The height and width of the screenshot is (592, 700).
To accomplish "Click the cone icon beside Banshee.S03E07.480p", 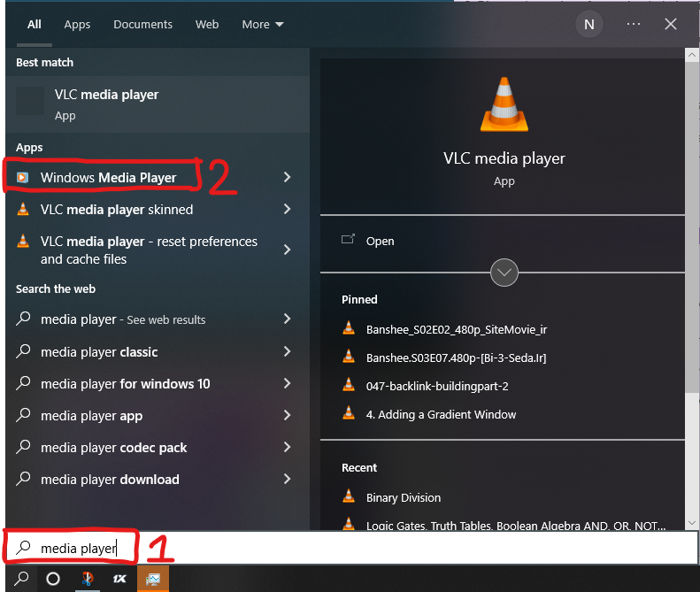I will click(349, 358).
